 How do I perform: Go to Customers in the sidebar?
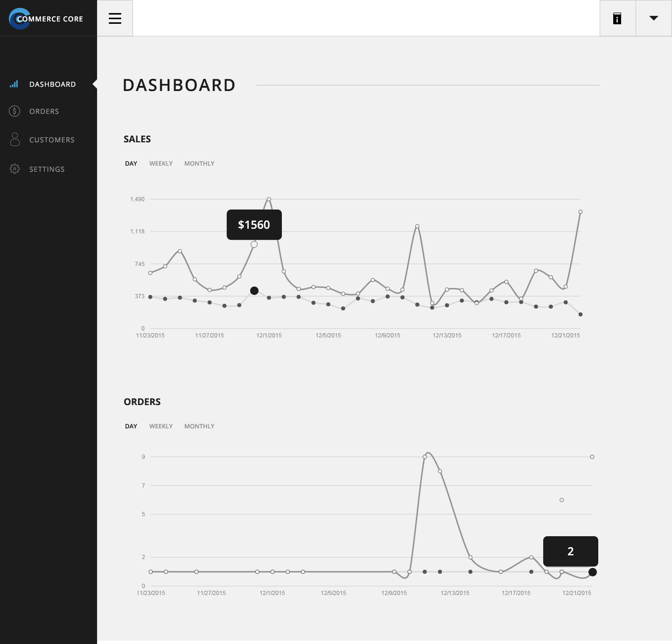click(52, 140)
